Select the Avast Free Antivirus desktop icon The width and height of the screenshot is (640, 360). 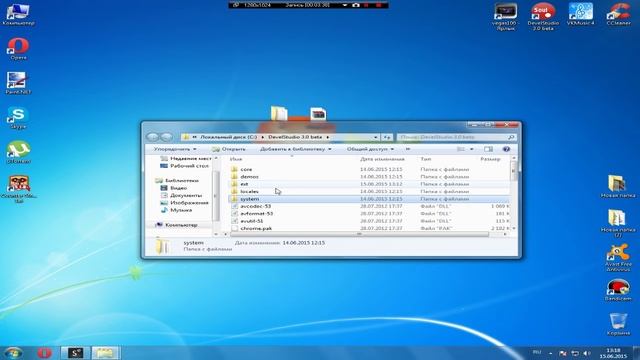click(x=618, y=258)
